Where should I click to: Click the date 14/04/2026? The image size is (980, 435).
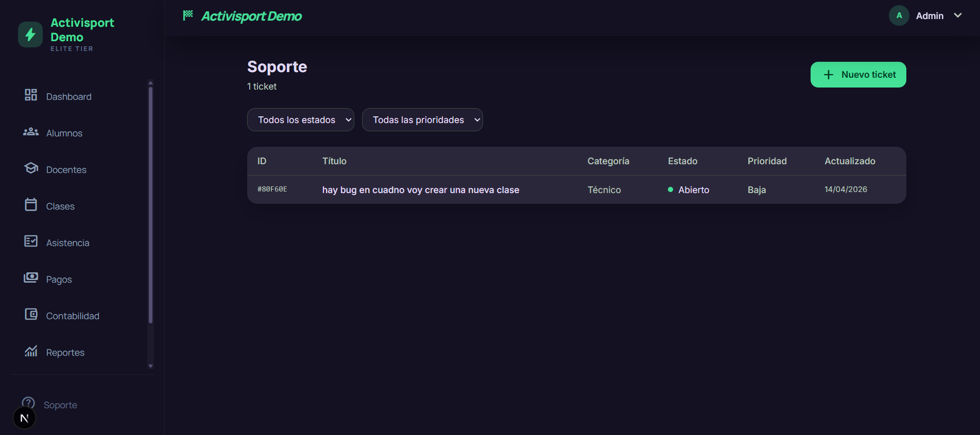[846, 189]
